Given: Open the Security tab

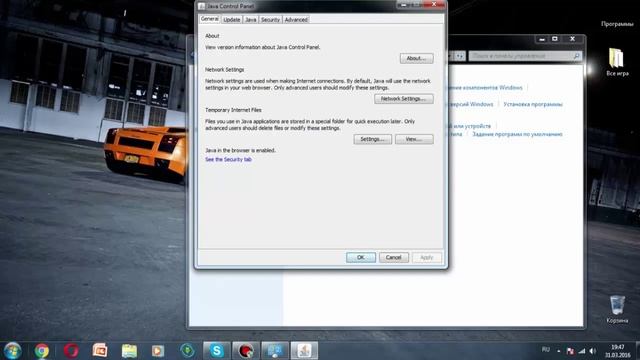Looking at the screenshot, I should (270, 20).
